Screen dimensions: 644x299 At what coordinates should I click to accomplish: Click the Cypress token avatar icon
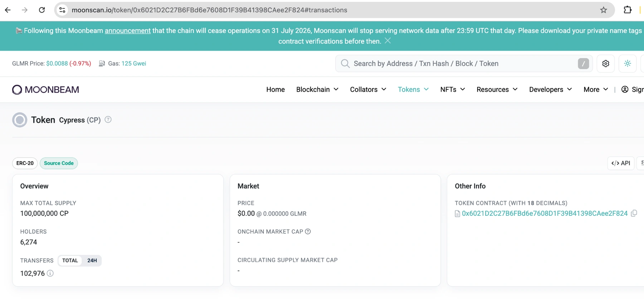pyautogui.click(x=20, y=120)
